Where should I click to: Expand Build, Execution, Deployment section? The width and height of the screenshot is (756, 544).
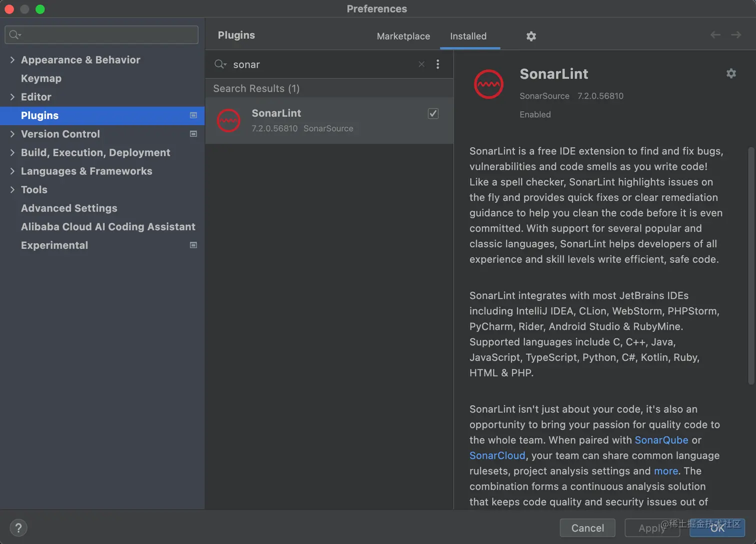pos(12,152)
